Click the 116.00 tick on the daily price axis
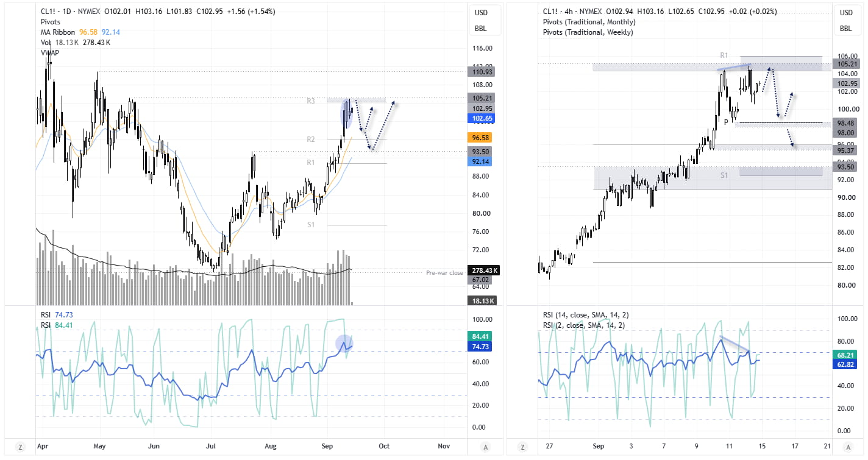 [482, 49]
